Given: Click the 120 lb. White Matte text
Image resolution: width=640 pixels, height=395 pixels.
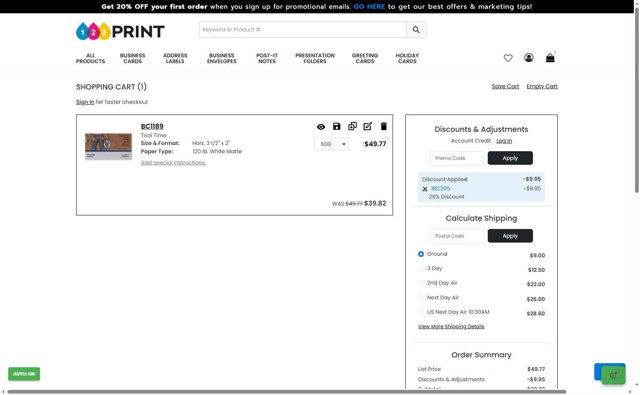Looking at the screenshot, I should pos(217,151).
